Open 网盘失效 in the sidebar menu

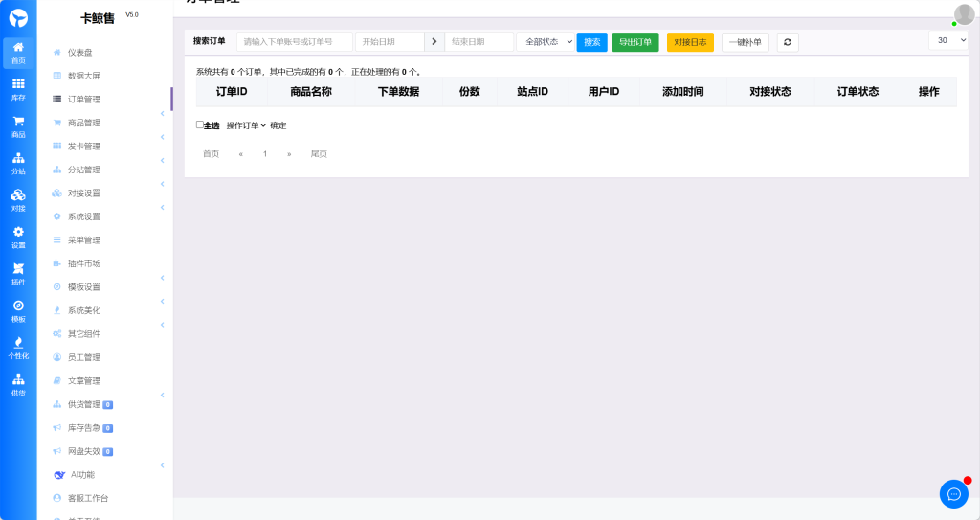point(84,451)
